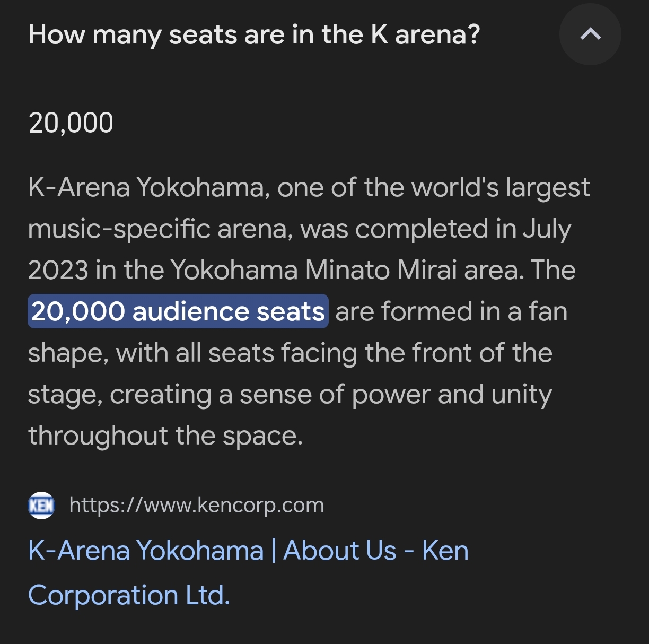
Task: Click the word "July" in the snippet
Action: tap(547, 229)
